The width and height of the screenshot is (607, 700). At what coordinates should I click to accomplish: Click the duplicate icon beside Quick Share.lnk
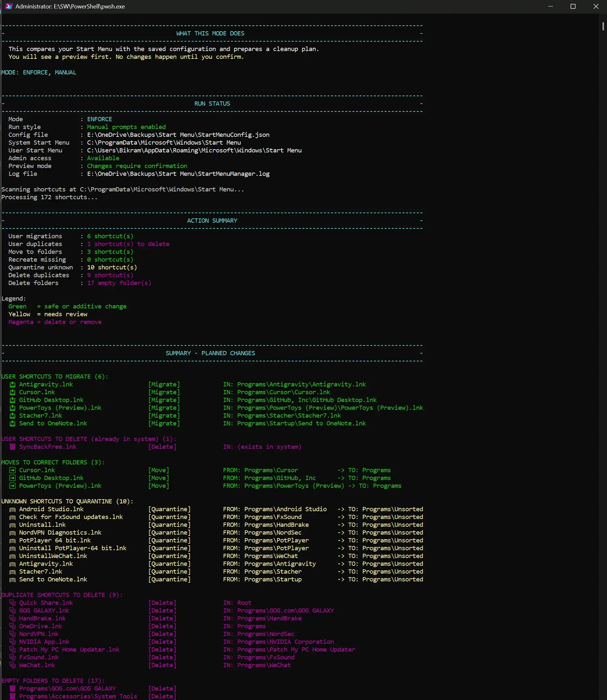(13, 603)
